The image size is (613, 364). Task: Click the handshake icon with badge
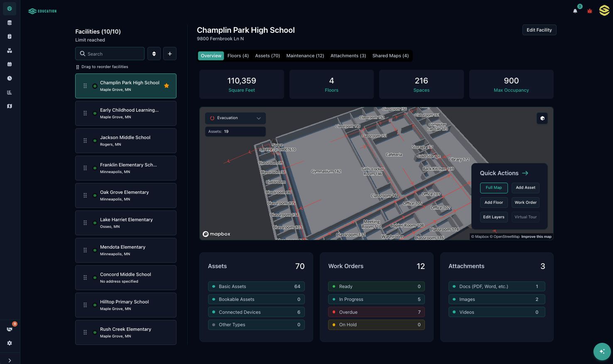10,329
